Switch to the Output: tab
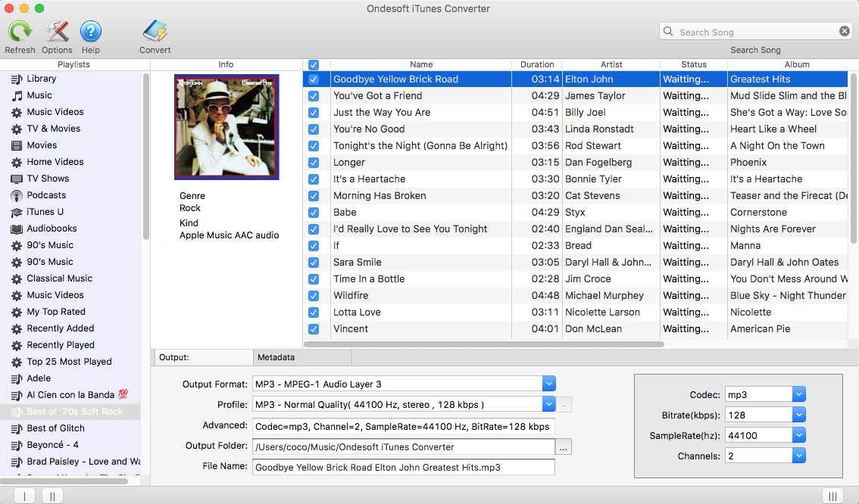This screenshot has width=859, height=504. point(204,357)
